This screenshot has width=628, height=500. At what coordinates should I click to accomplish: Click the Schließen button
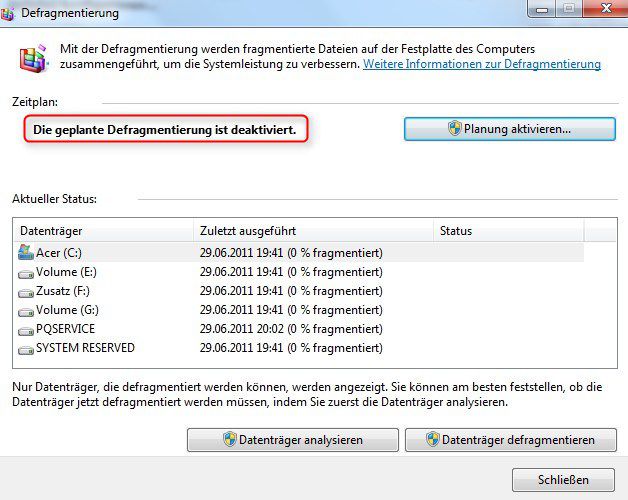[563, 480]
